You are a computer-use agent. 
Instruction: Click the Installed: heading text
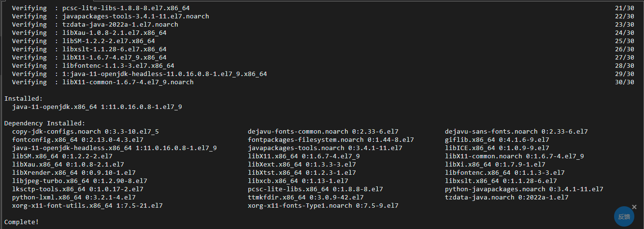[x=24, y=98]
